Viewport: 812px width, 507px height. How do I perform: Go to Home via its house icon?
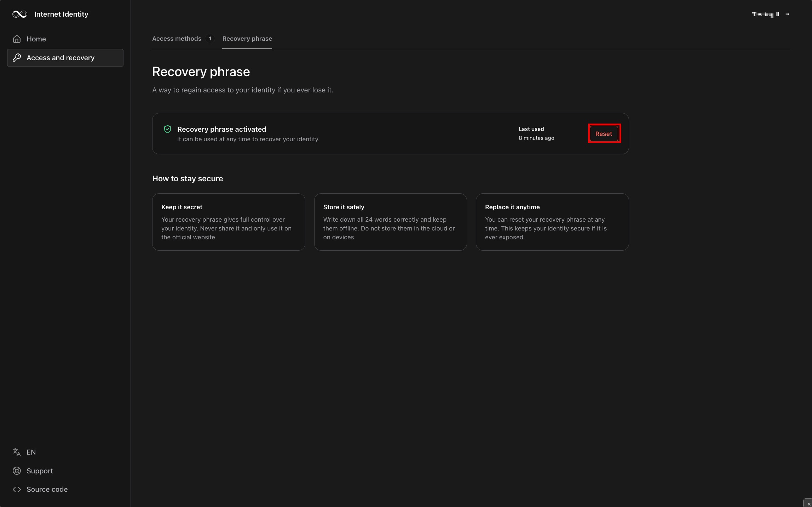[x=17, y=39]
